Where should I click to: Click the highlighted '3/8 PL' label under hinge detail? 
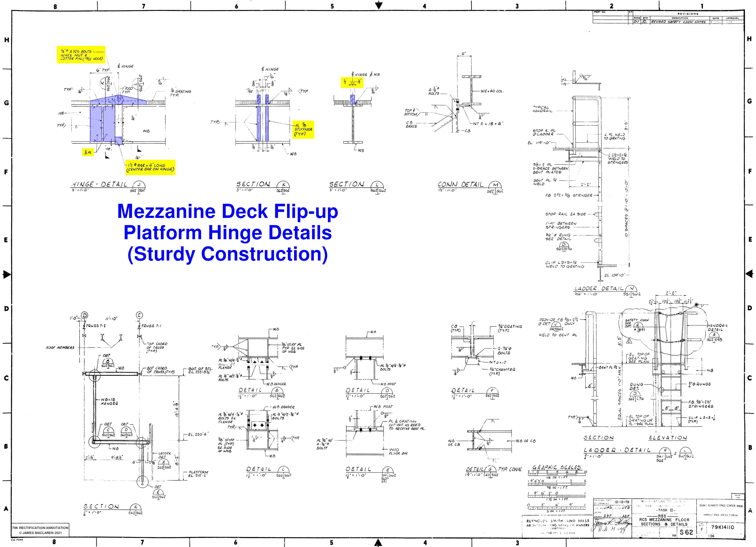coord(88,152)
